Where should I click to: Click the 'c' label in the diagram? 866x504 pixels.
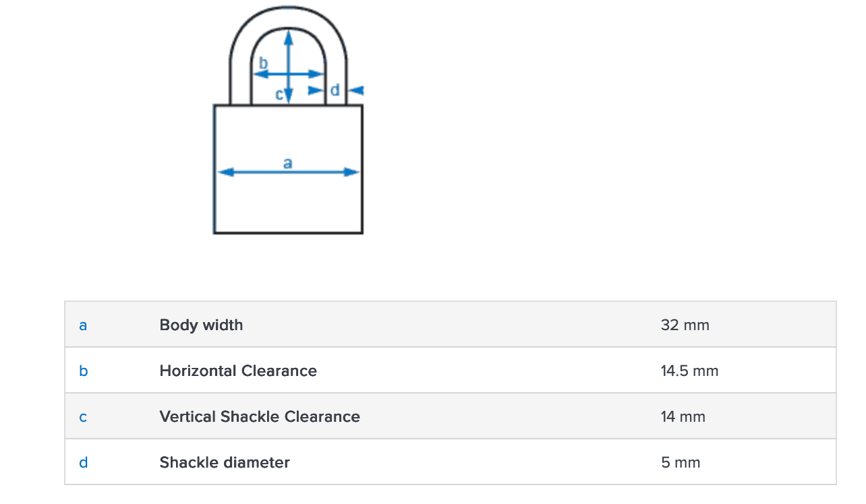pyautogui.click(x=279, y=95)
